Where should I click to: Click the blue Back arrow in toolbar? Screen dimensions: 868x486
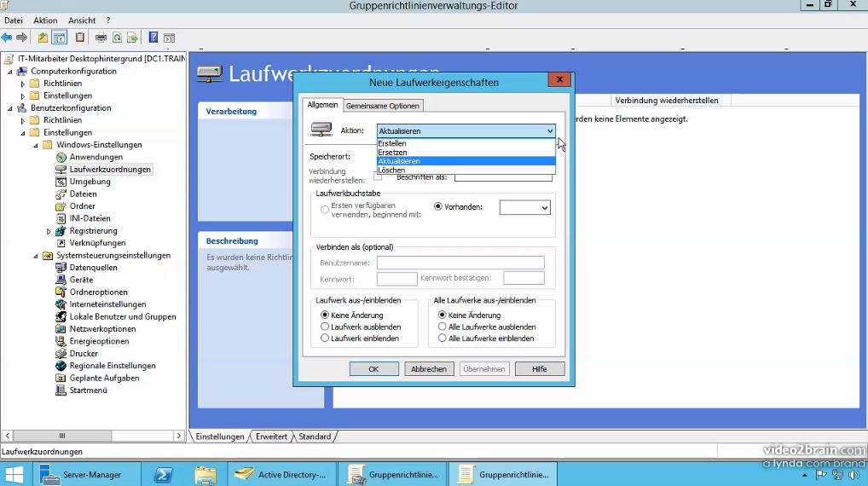tap(7, 38)
